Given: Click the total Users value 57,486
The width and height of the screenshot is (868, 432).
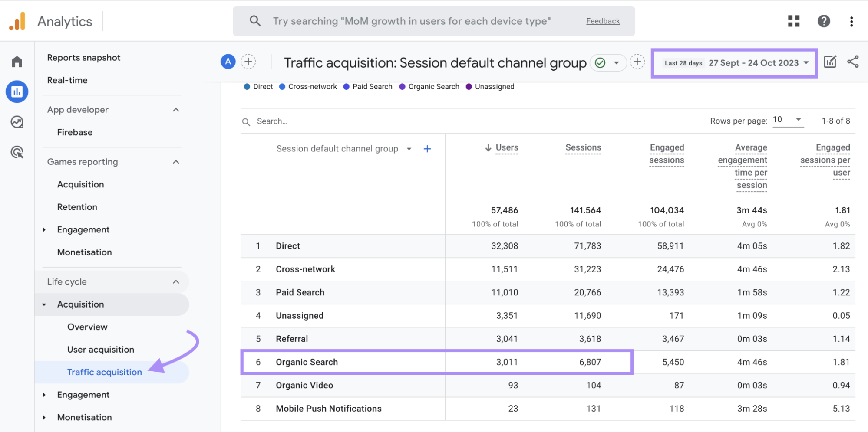Looking at the screenshot, I should [x=504, y=210].
